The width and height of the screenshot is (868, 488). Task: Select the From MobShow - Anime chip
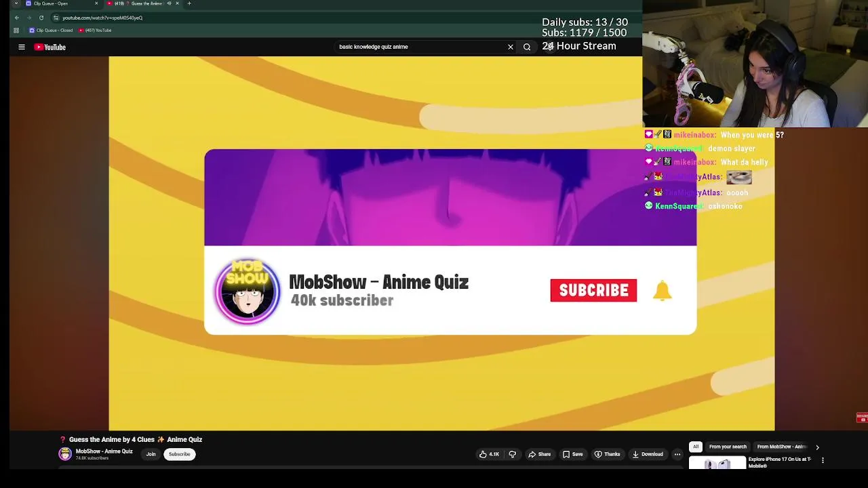click(x=781, y=447)
